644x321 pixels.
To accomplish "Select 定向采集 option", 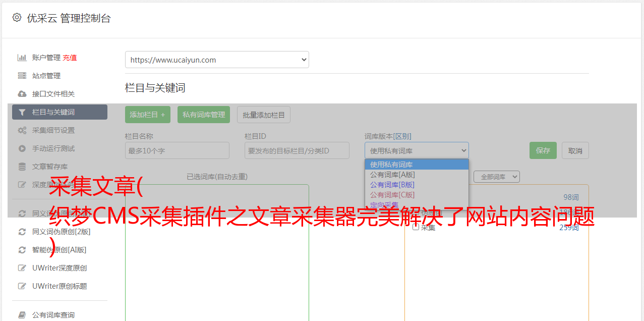I will [417, 205].
